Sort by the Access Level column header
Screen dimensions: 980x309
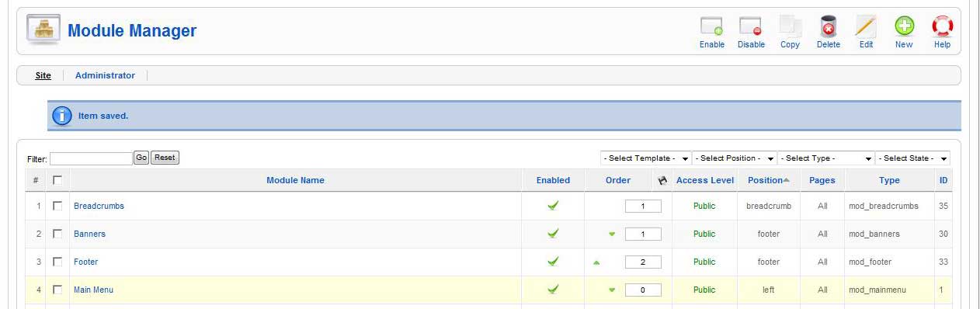[705, 180]
